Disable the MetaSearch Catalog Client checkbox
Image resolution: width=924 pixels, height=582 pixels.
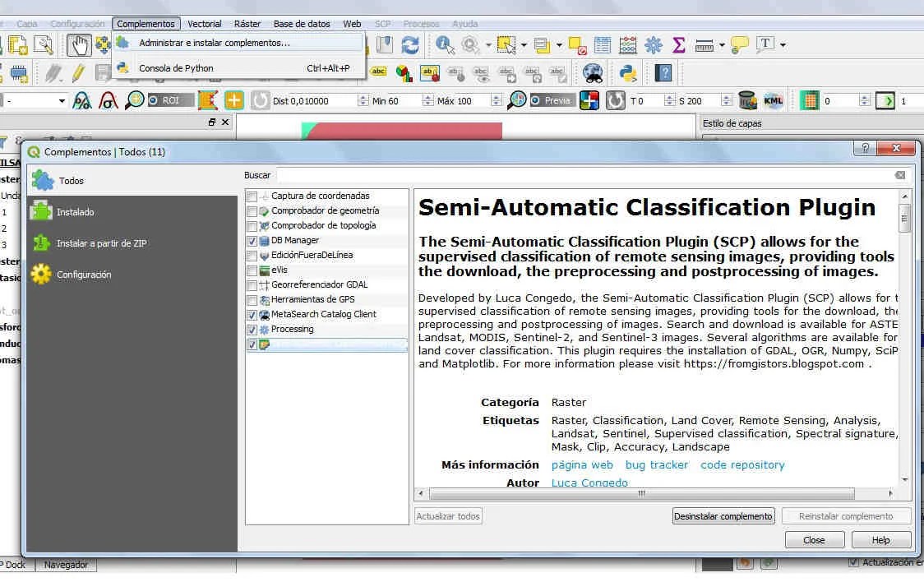[252, 315]
